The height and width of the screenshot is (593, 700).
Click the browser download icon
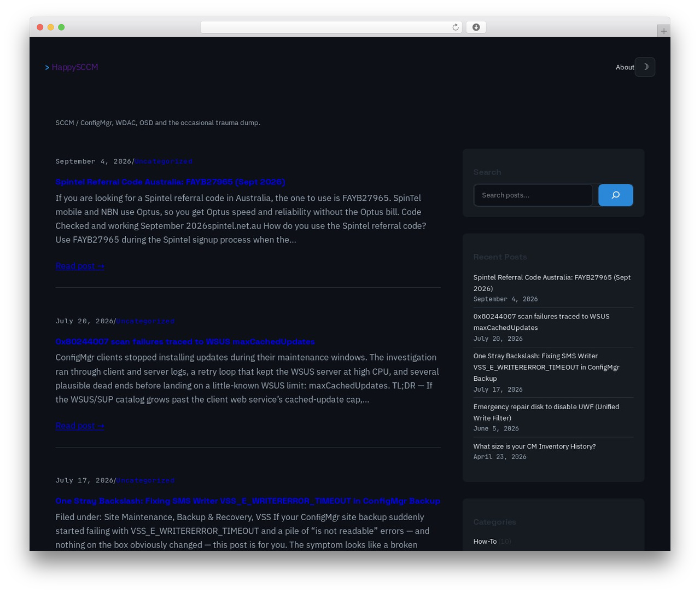476,27
